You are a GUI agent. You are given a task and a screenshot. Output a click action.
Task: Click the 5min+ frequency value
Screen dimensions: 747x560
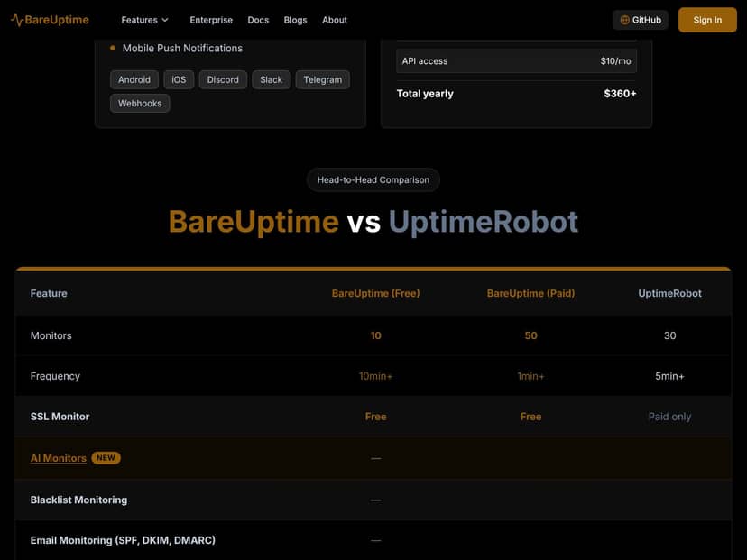click(x=669, y=376)
